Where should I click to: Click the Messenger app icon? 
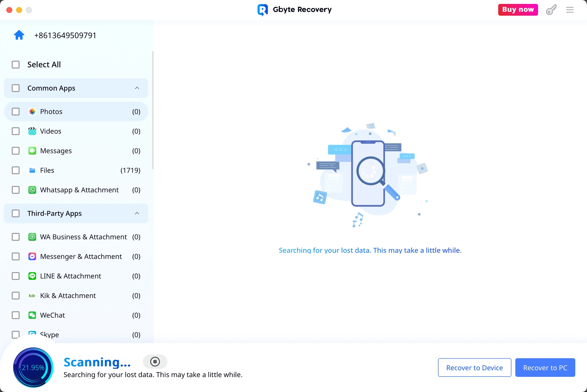(x=32, y=256)
